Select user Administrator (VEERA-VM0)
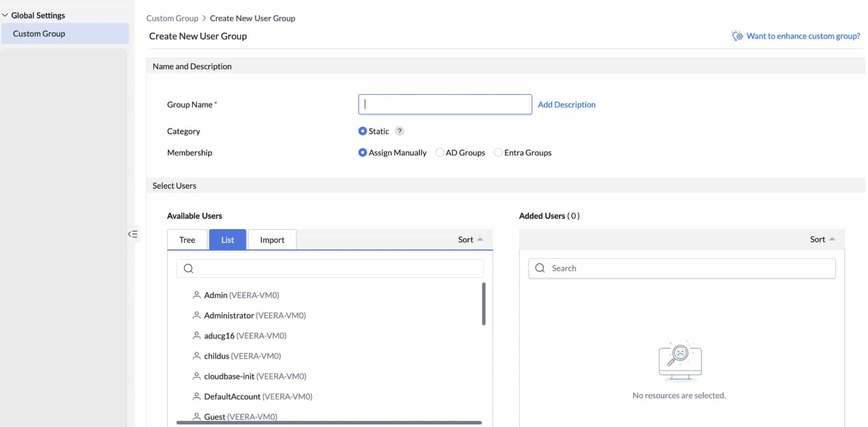 coord(255,316)
